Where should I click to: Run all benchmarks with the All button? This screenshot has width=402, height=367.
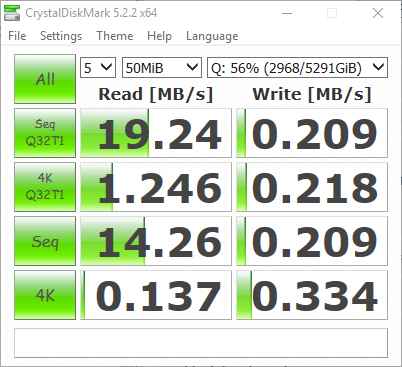tap(45, 79)
